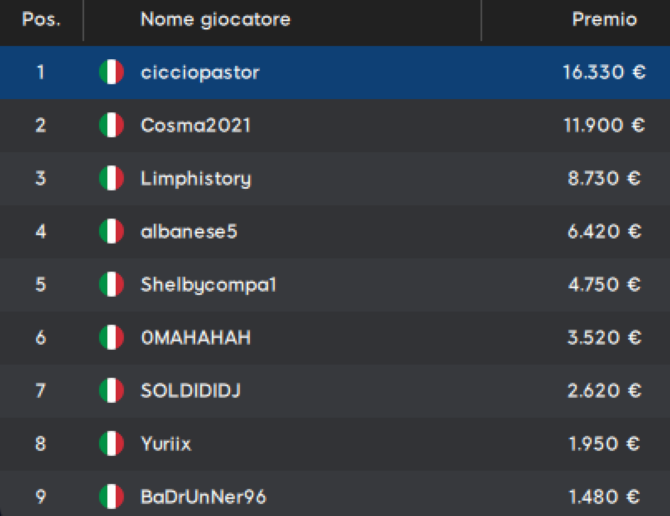
Task: Sort by the Pos. column header
Action: coord(41,20)
